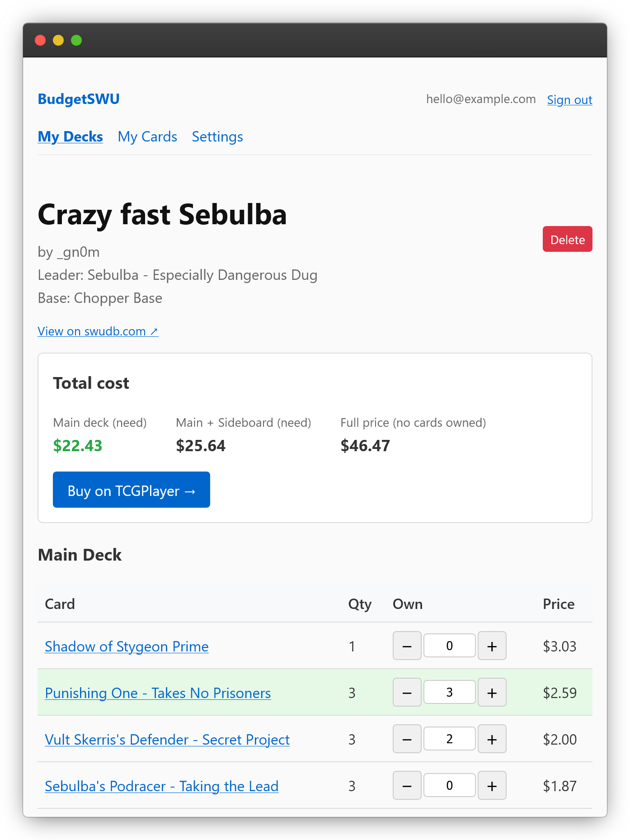Remove one owned Sebulba's Podracer

click(407, 786)
